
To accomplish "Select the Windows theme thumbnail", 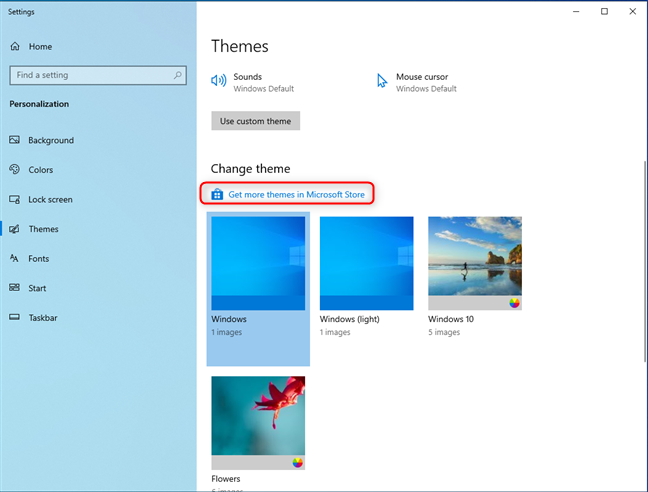I will 258,263.
